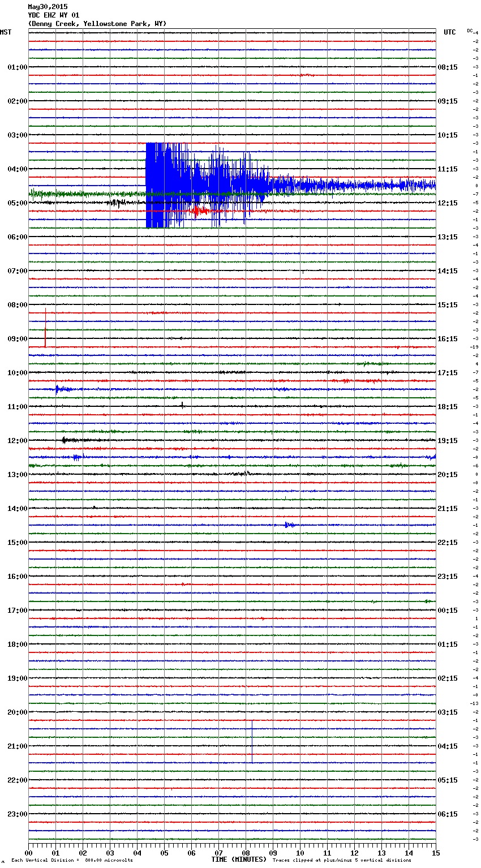Viewport: 481px width, 868px height.
Task: Select the 04:00 MST row label
Action: (x=18, y=169)
